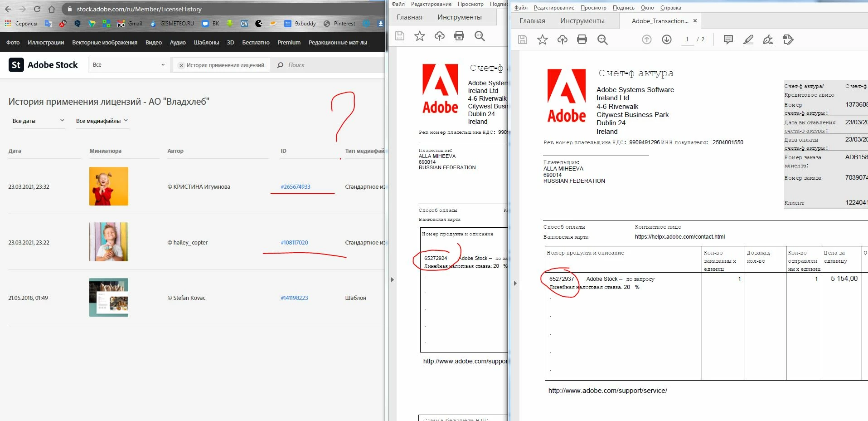Go to previous page in Acrobat
Viewport: 868px width, 421px height.
[647, 39]
